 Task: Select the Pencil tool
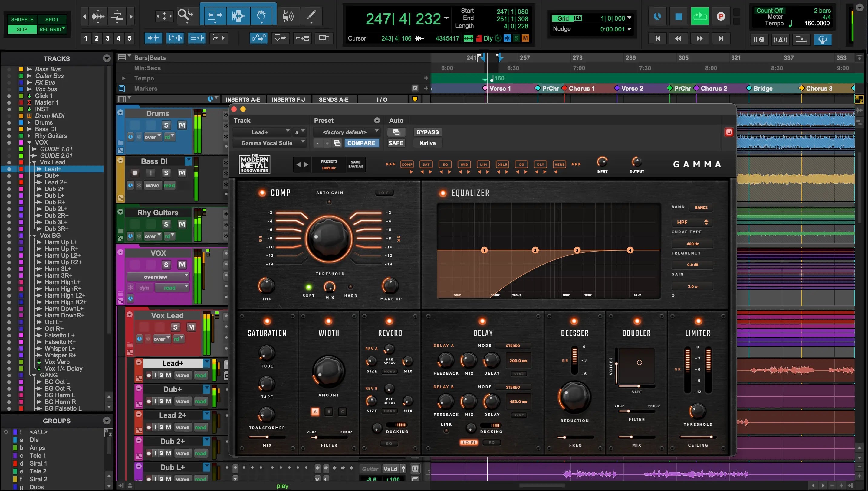tap(311, 15)
